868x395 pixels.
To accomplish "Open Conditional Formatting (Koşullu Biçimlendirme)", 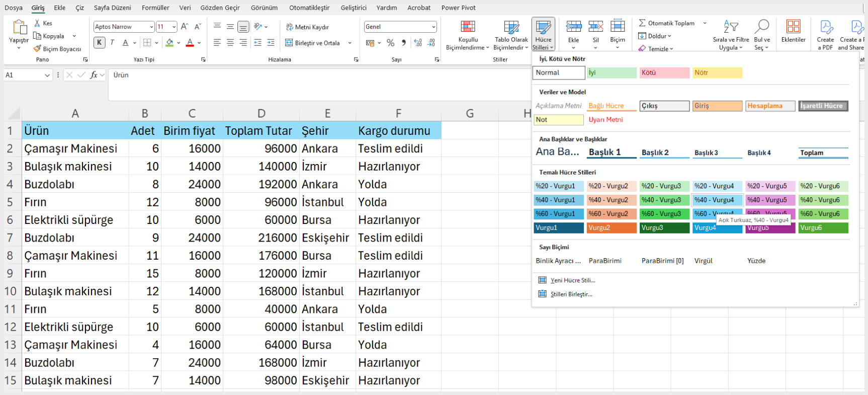I will (468, 35).
